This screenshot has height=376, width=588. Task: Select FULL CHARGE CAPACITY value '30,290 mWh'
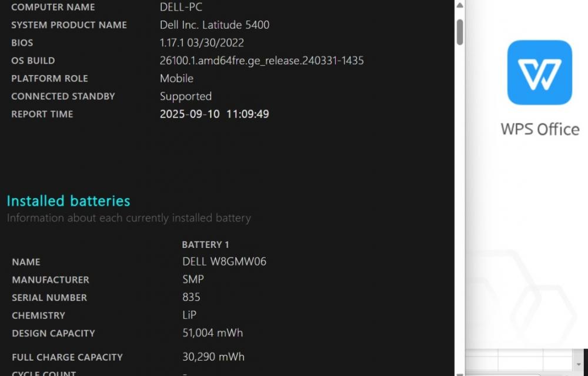click(x=213, y=357)
